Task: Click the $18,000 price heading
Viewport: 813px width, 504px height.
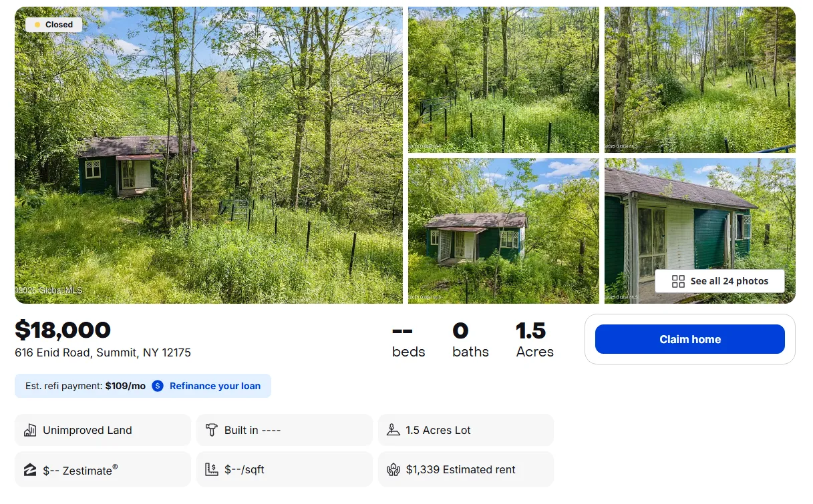Action: coord(63,330)
